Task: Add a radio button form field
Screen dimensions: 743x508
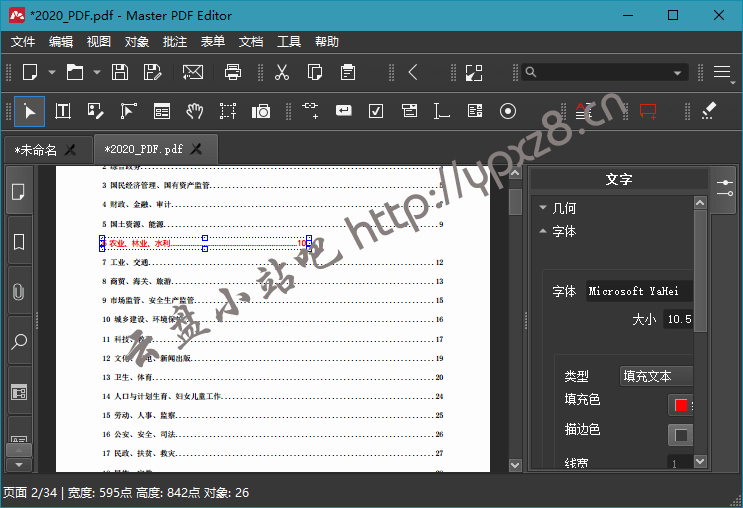Action: point(507,111)
